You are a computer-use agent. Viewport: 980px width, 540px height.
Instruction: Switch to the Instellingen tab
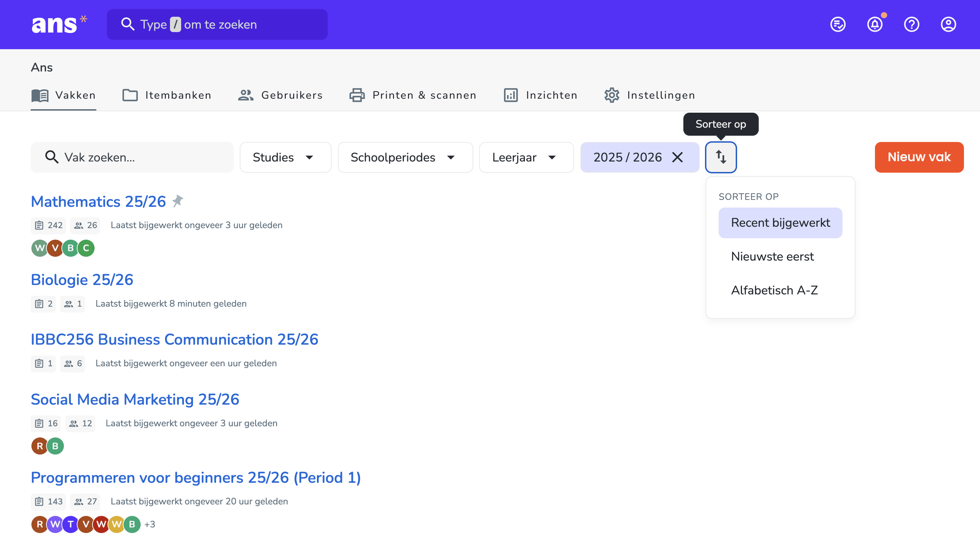[649, 95]
